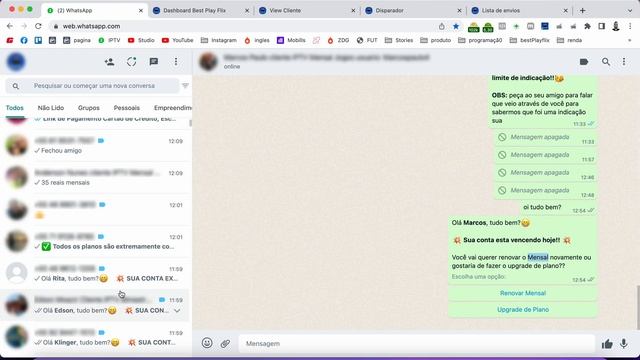Switch to View Cliente browser tab

[x=307, y=11]
